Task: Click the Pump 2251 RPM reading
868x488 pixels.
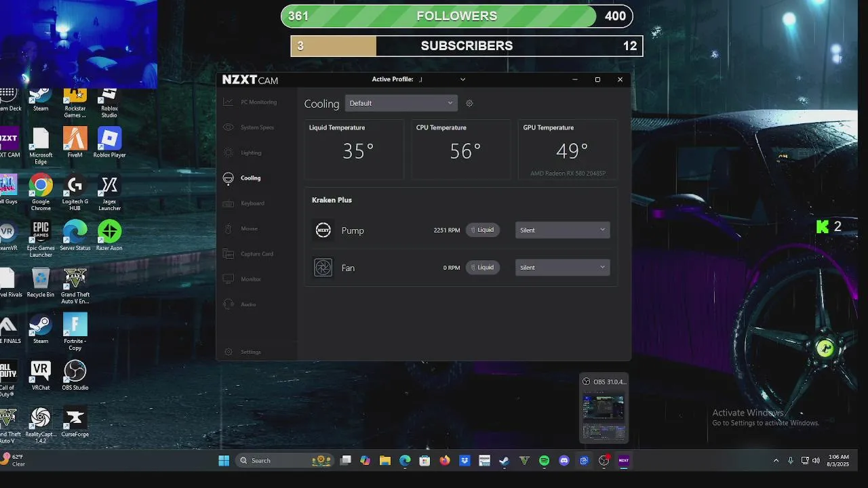Action: 447,230
